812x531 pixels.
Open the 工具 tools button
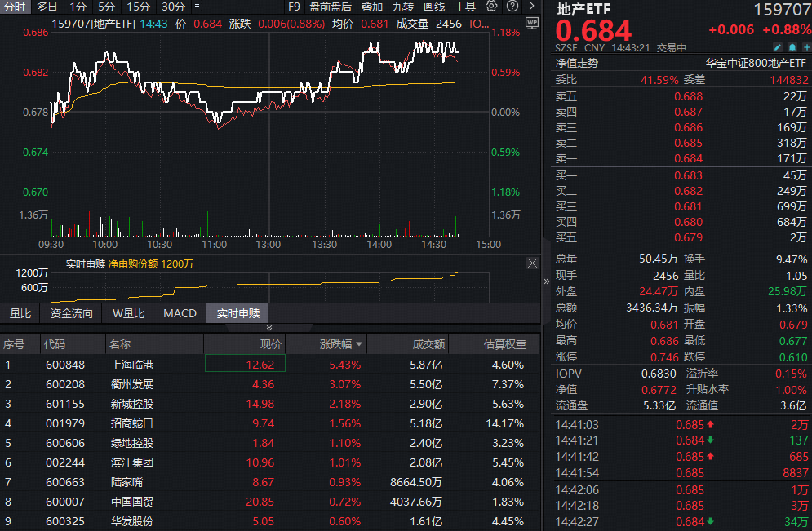465,7
